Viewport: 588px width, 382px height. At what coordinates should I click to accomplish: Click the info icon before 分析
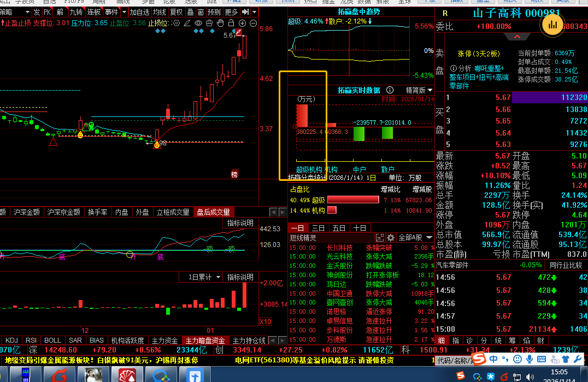[x=453, y=68]
